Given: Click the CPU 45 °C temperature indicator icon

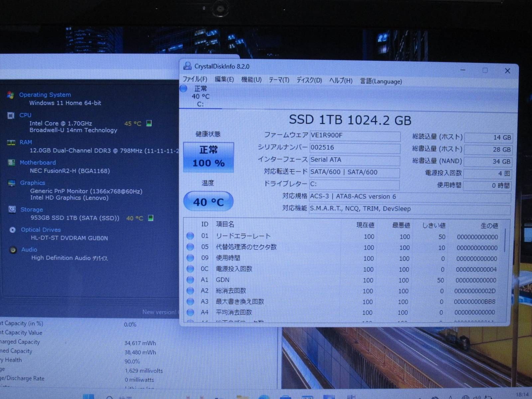Looking at the screenshot, I should (x=149, y=123).
